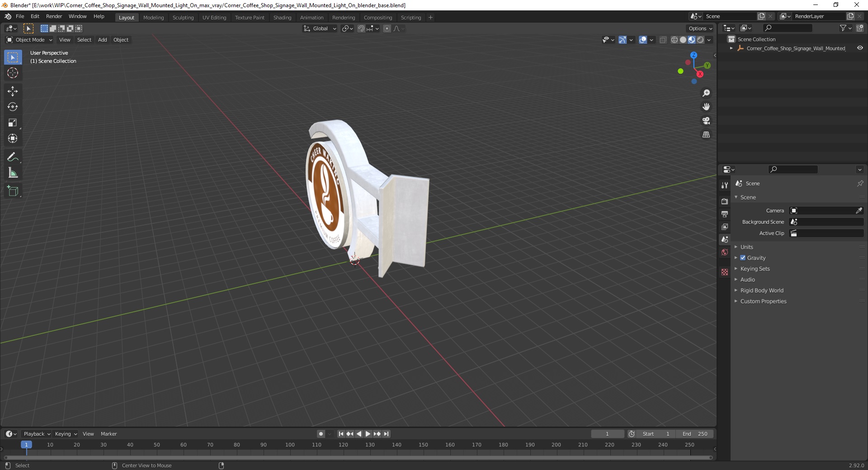Select the Add Cube tool
This screenshot has width=868, height=470.
pos(13,191)
